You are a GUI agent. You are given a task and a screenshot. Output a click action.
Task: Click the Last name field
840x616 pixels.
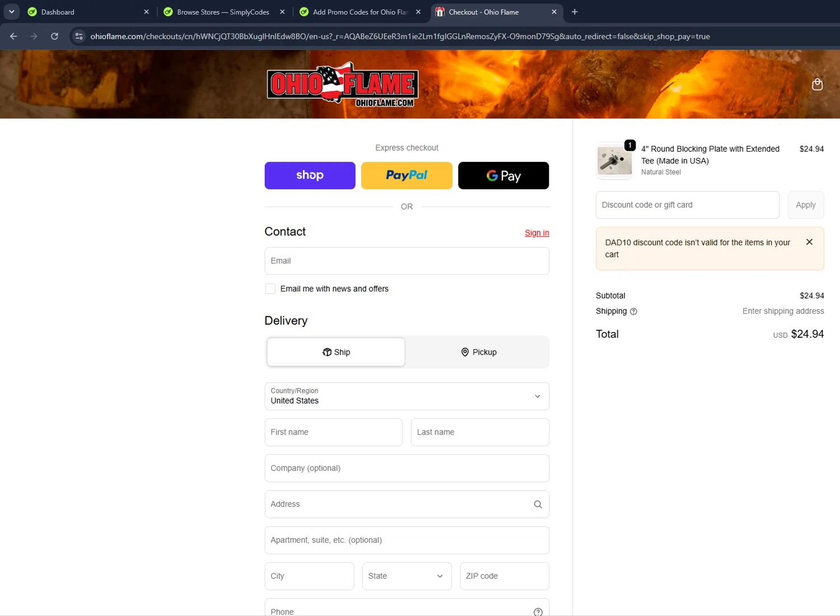480,432
